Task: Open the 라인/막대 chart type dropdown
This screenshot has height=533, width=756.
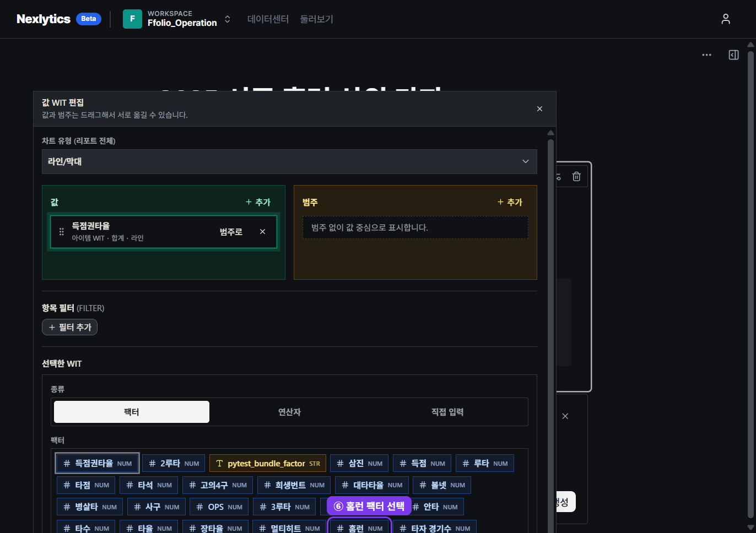Action: tap(289, 161)
